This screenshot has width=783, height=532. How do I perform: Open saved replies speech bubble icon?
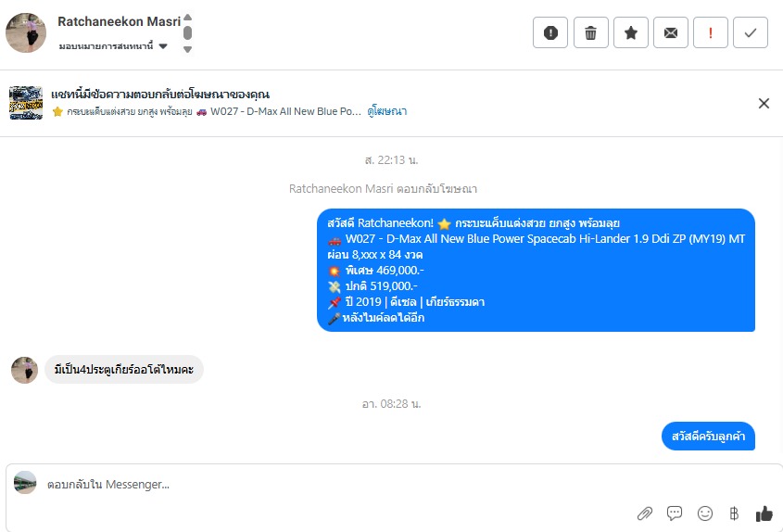tap(675, 513)
